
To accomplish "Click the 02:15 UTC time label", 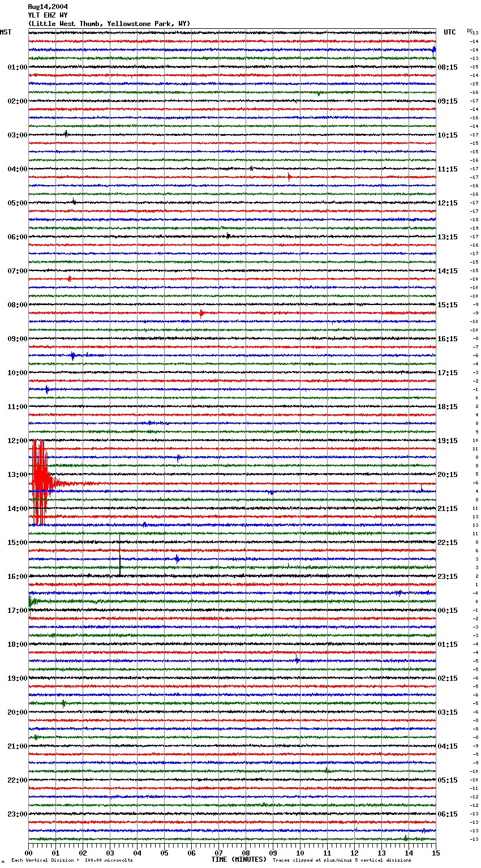I will pos(448,678).
